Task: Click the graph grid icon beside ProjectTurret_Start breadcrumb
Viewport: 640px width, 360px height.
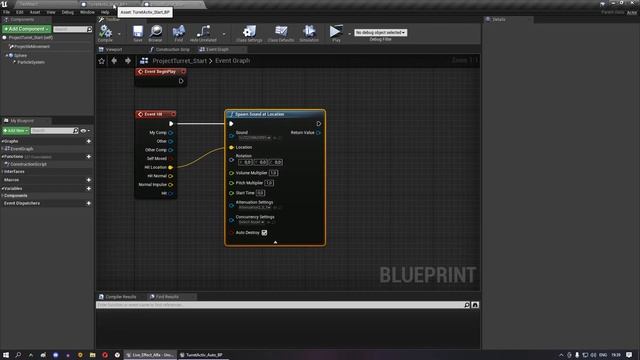Action: (x=144, y=61)
